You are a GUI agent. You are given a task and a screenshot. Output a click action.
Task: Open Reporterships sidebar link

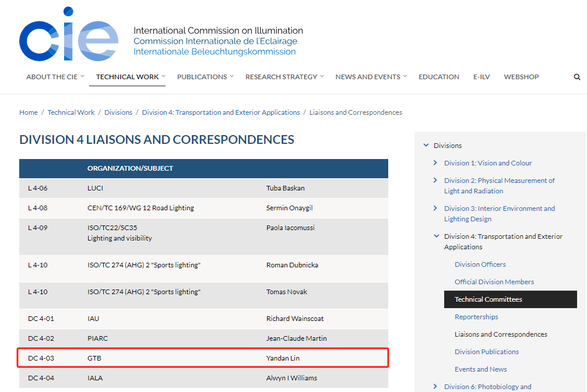476,317
